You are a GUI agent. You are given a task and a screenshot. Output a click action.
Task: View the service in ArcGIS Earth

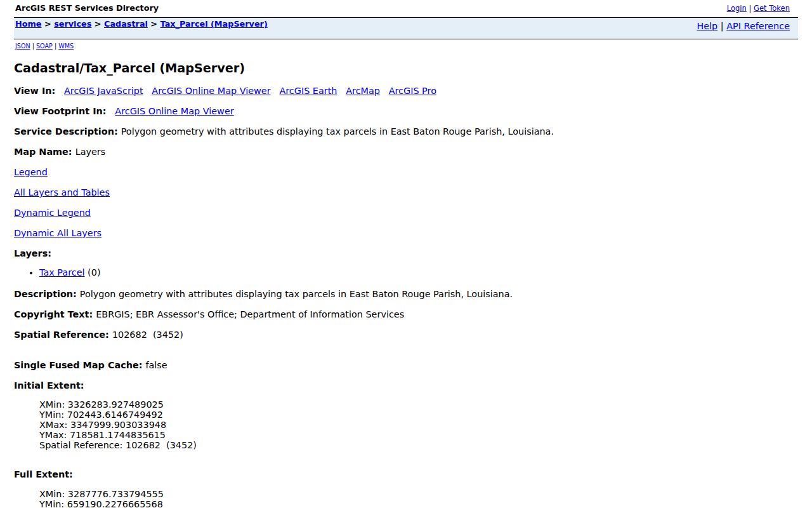308,91
